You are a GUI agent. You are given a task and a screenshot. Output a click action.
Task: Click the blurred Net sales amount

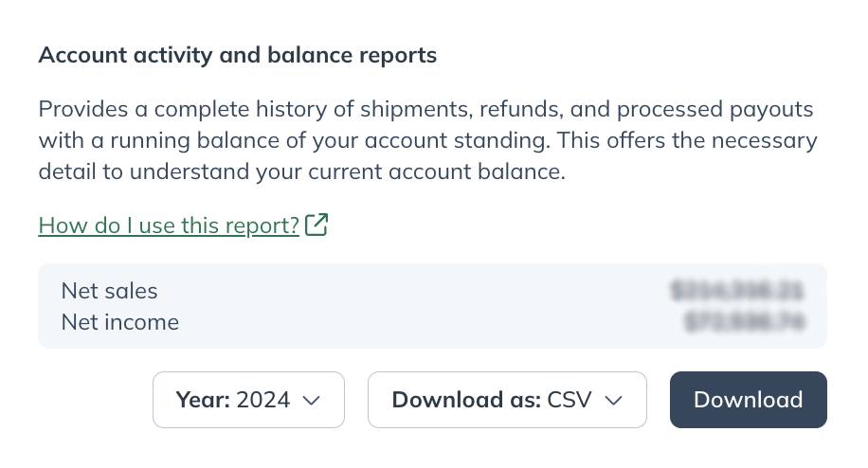tap(737, 291)
